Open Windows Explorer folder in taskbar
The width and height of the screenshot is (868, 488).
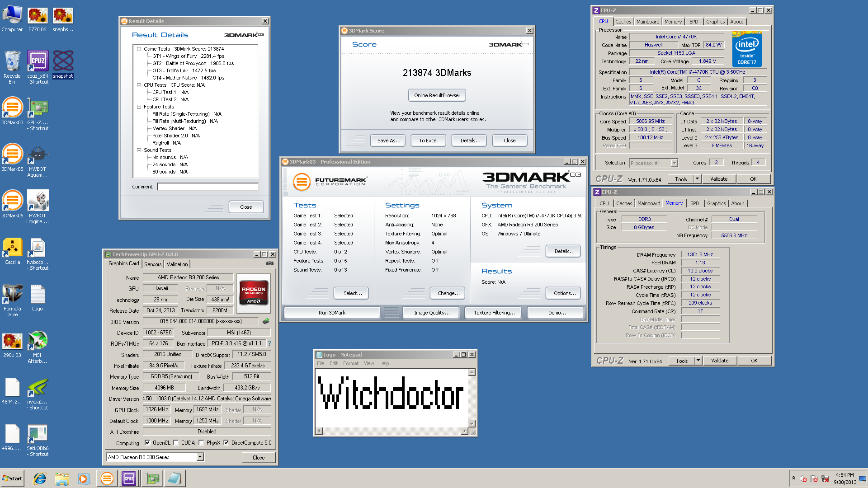(62, 479)
